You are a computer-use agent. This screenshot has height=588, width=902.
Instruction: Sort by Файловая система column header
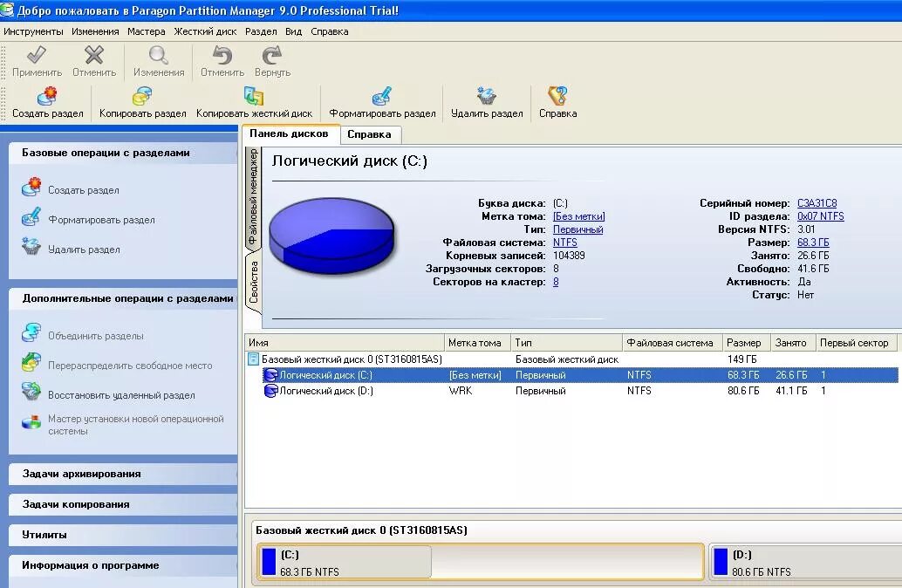click(x=672, y=343)
